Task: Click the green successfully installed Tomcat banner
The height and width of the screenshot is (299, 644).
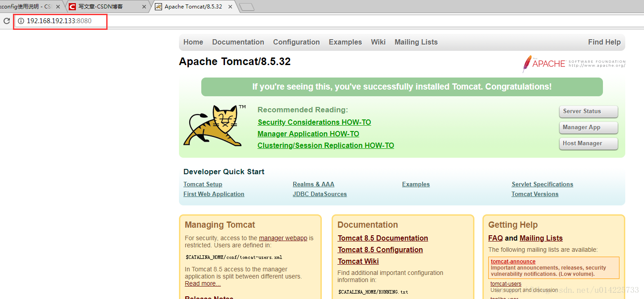Action: pos(402,87)
